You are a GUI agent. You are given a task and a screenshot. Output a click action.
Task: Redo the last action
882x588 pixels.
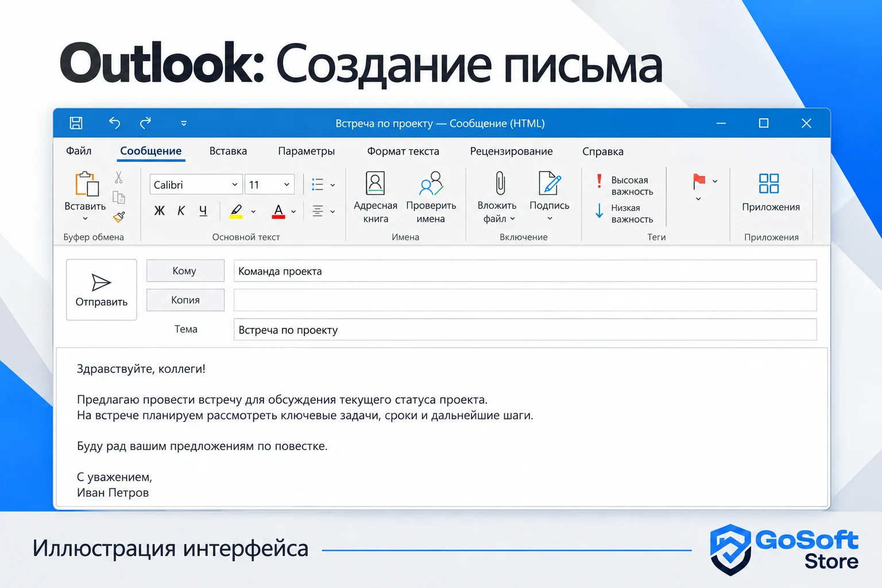145,123
